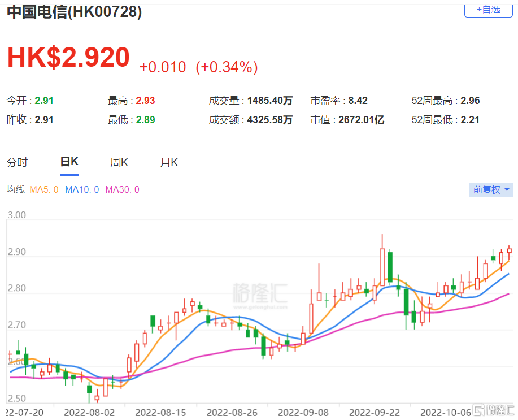Open the 周K weekly chart tab

119,162
